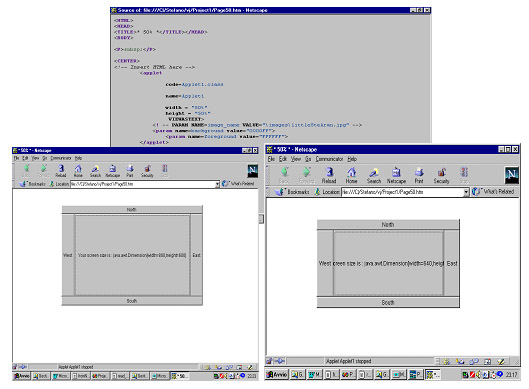
Task: Open File menu in right Netscape window
Action: click(x=272, y=159)
